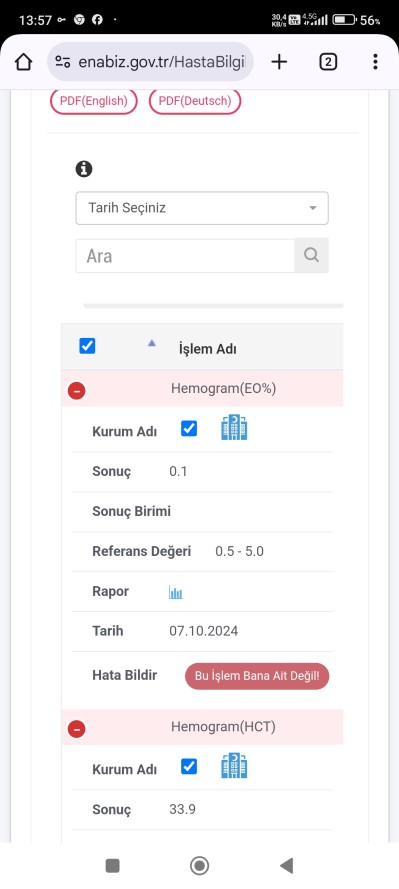Collapse the Hemogram(HCT) row with red minus
Screen dimensions: 399x889
tap(77, 729)
